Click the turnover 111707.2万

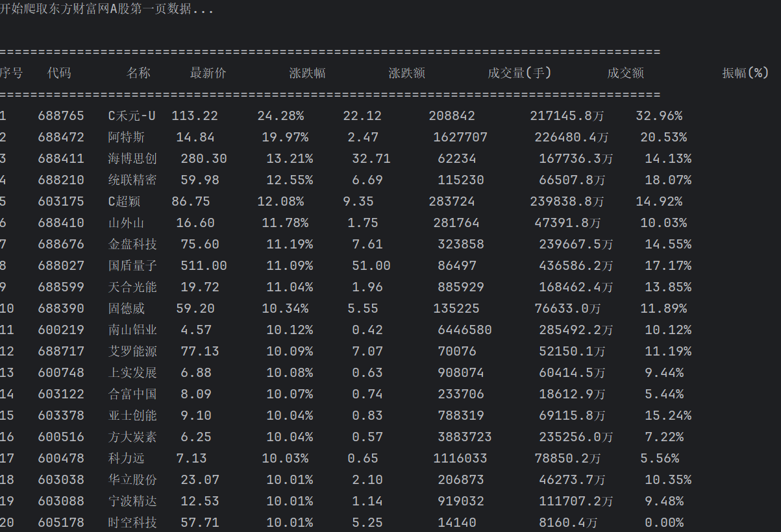point(576,502)
